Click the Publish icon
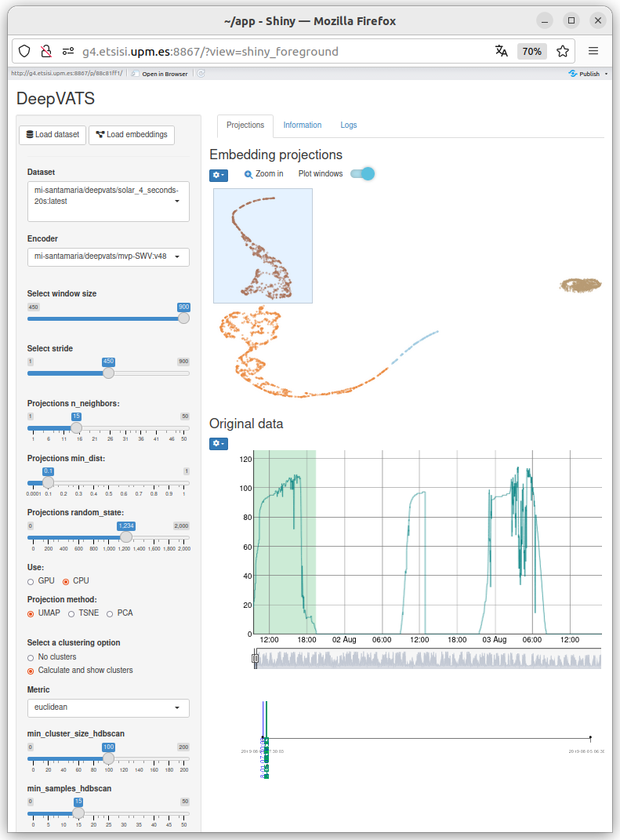Image resolution: width=620 pixels, height=840 pixels. click(573, 74)
